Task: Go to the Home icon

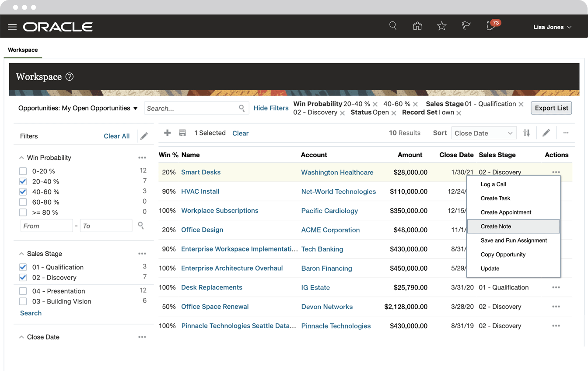Action: (x=417, y=26)
